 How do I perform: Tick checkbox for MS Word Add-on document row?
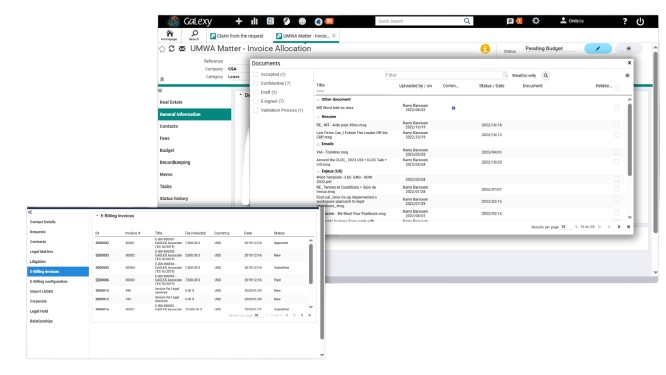click(616, 108)
